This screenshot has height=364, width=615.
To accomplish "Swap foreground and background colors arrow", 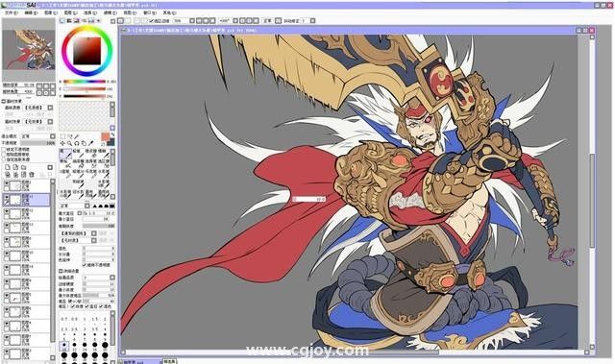I will (112, 134).
